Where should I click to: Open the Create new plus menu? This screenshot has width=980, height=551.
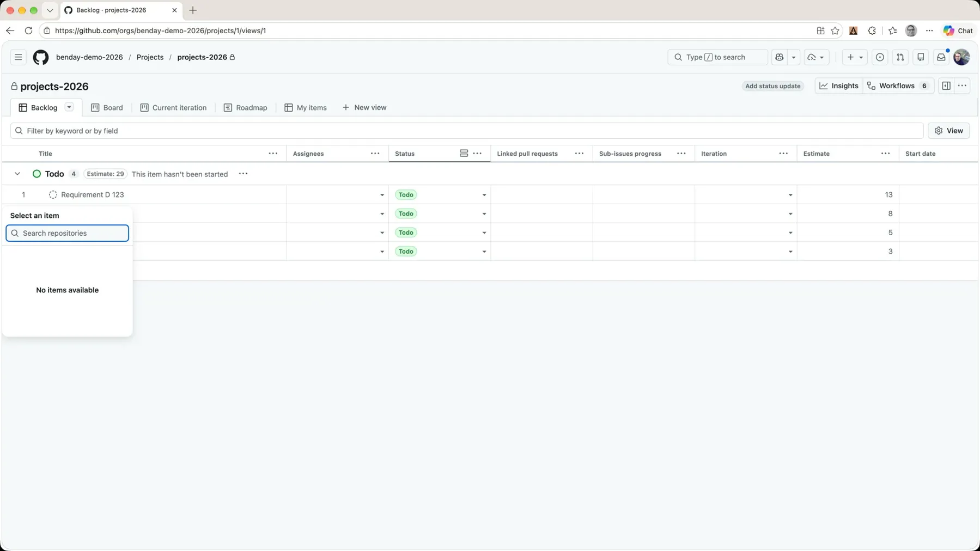(x=855, y=57)
